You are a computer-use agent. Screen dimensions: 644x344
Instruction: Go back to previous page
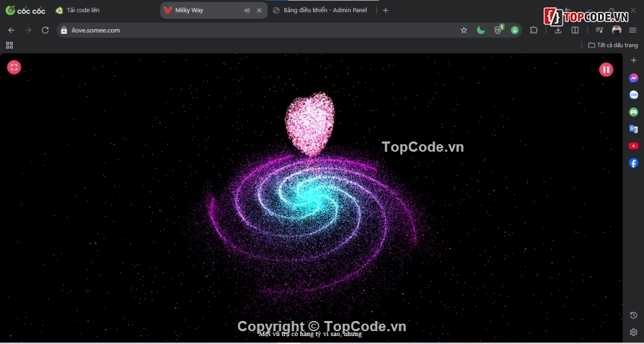11,30
